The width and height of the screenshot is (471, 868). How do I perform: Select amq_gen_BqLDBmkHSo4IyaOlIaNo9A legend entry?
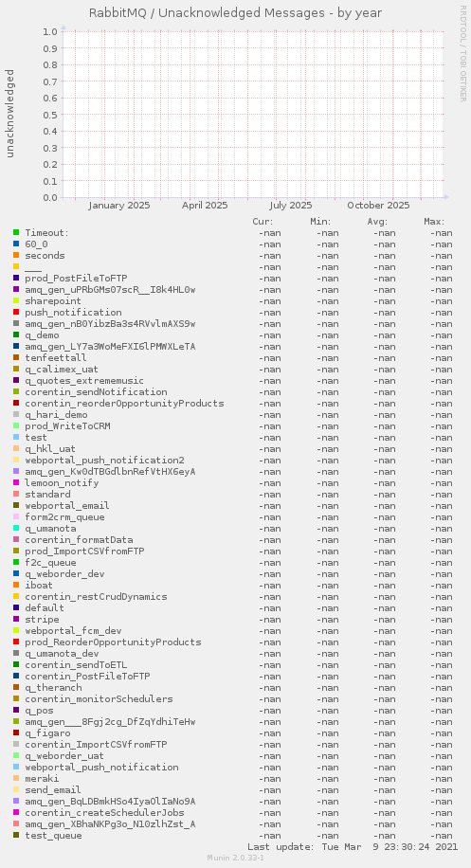tap(110, 801)
